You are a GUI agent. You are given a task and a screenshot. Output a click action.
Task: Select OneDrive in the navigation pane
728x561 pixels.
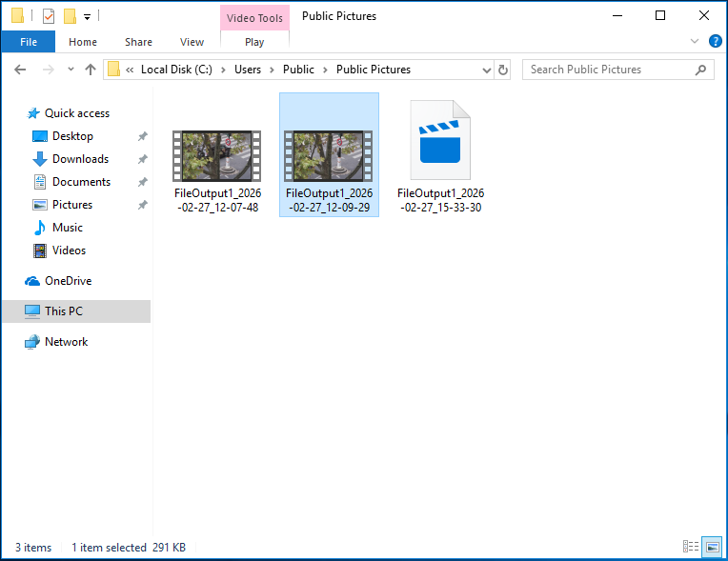point(69,281)
